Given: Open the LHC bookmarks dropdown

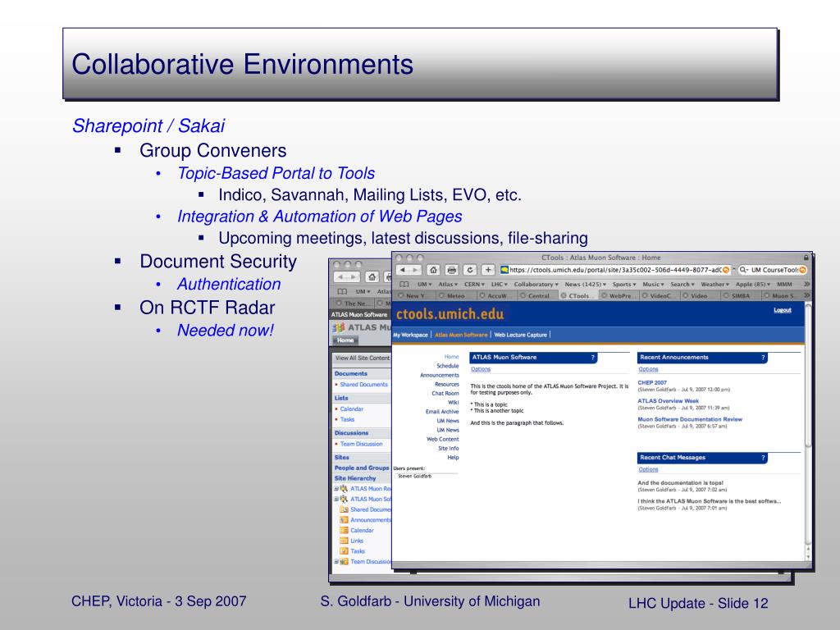Looking at the screenshot, I should 500,285.
